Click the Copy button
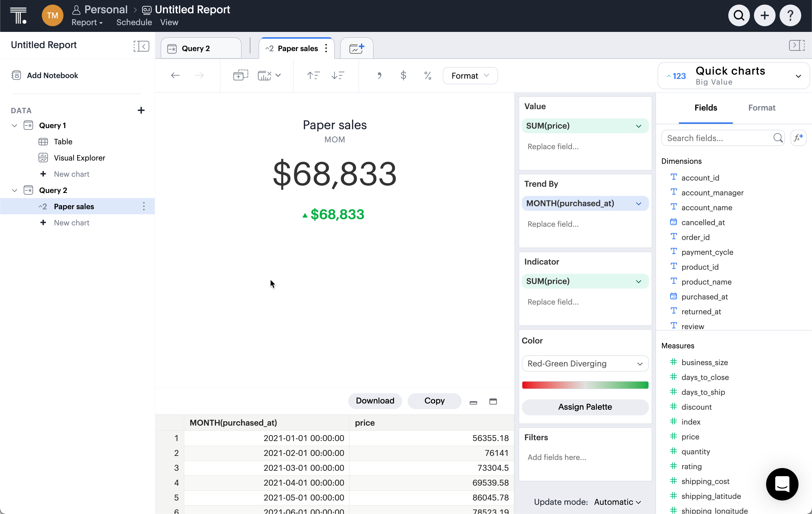Image resolution: width=812 pixels, height=514 pixels. tap(434, 401)
